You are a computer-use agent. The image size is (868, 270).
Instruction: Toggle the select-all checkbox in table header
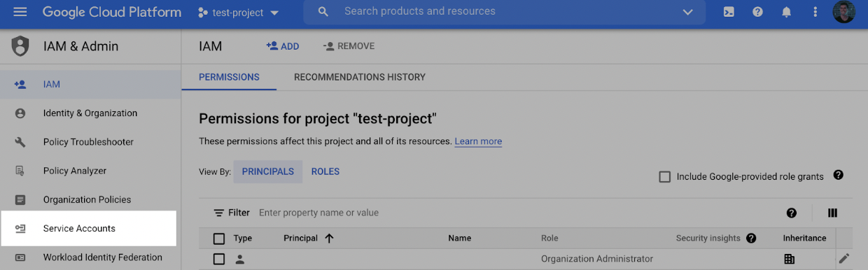click(x=219, y=239)
